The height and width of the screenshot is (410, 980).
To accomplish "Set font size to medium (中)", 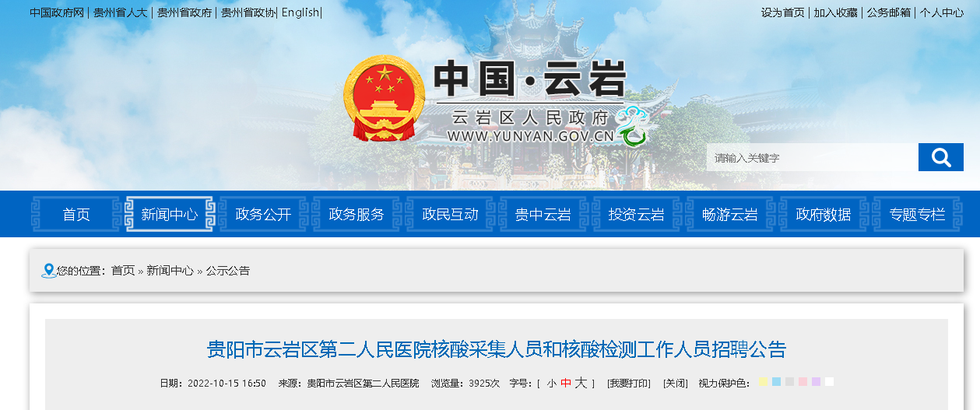I will coord(566,384).
